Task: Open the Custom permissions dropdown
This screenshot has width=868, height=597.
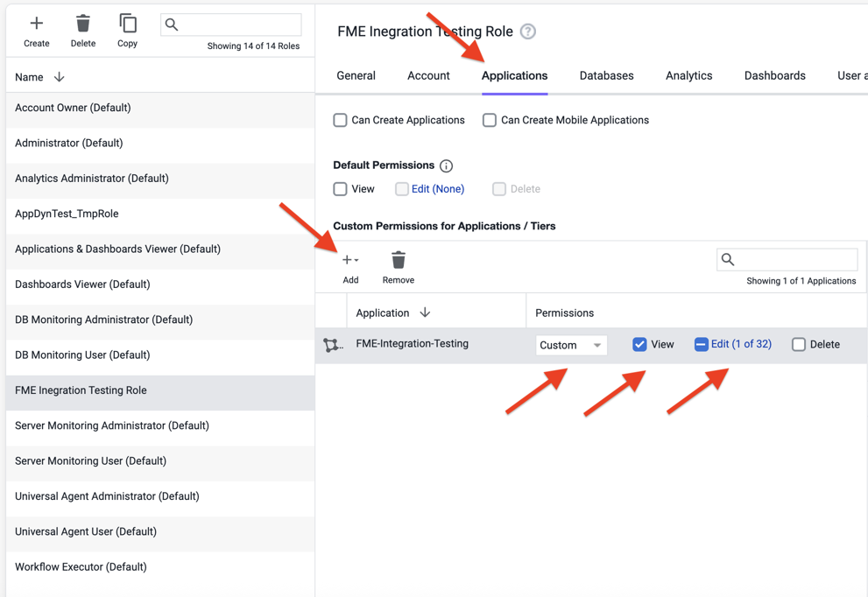Action: (x=571, y=345)
